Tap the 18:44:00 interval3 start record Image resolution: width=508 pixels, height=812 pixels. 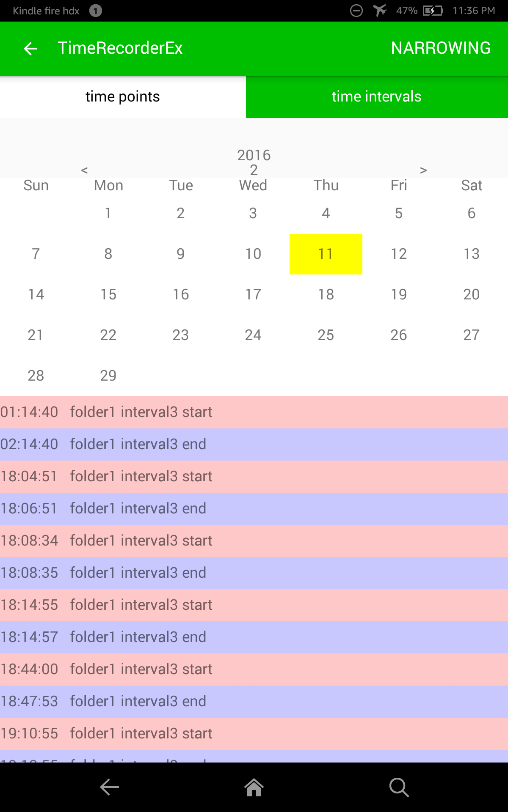[x=254, y=669]
